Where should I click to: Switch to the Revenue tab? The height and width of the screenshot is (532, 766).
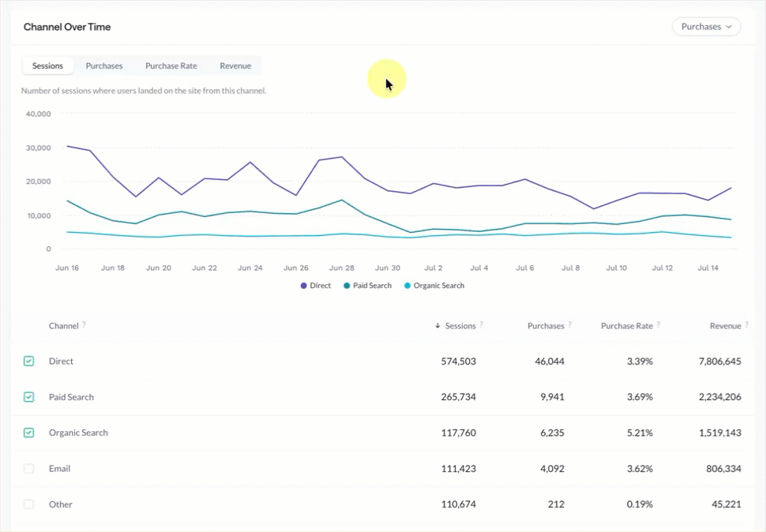[x=235, y=66]
